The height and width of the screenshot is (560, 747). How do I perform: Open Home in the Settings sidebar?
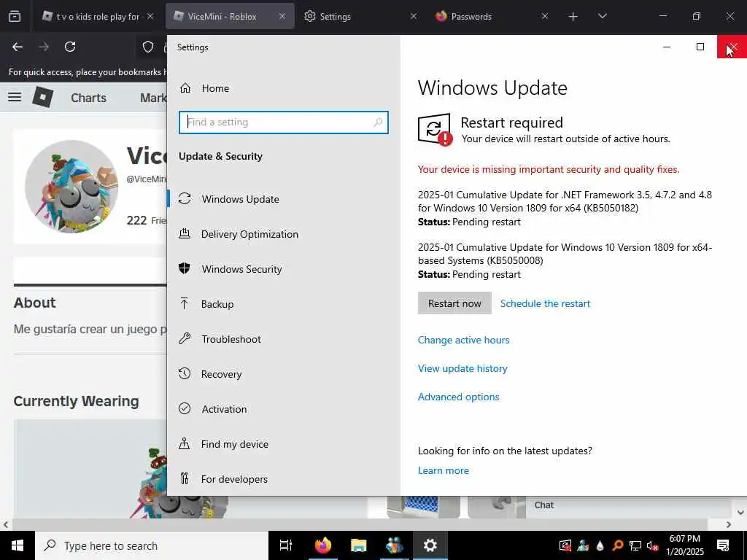pyautogui.click(x=215, y=88)
